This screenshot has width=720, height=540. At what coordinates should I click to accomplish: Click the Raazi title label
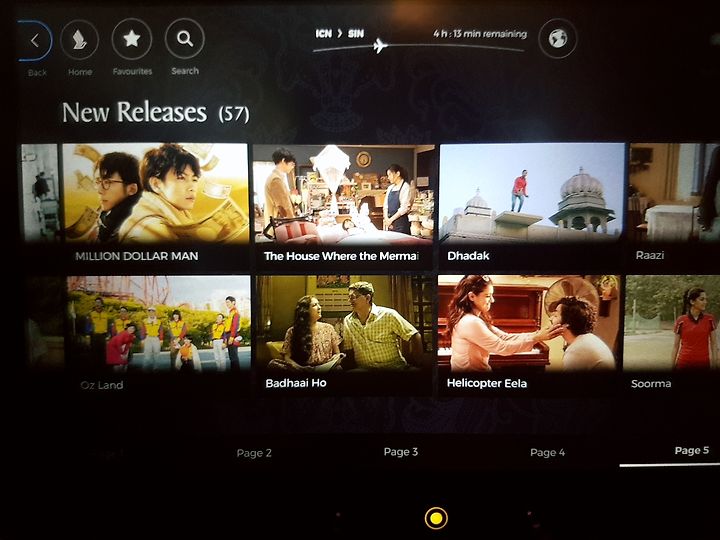coord(650,255)
